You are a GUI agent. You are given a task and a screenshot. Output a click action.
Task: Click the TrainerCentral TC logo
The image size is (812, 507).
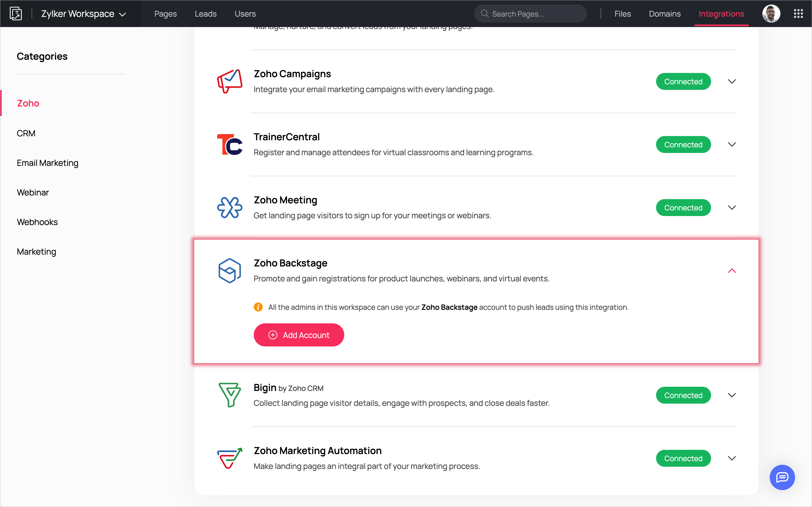(x=230, y=144)
